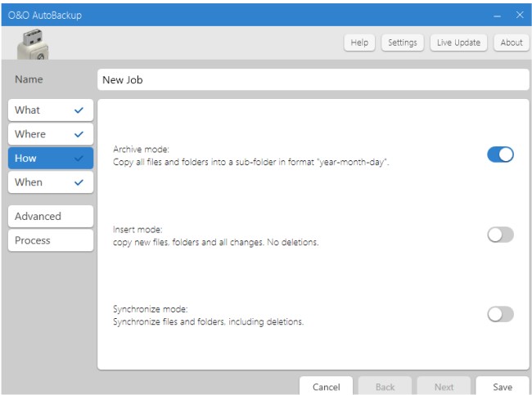Enable the Insert mode switch
532x395 pixels.
500,235
